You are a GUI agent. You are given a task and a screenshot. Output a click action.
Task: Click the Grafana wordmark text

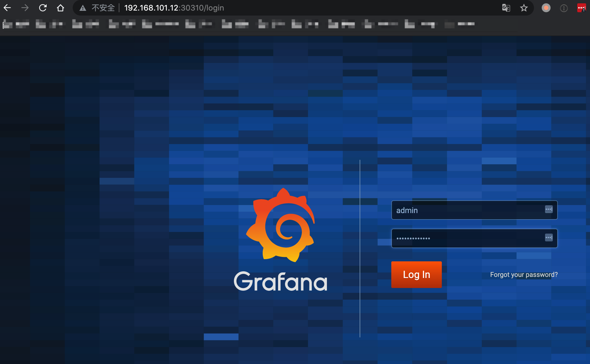281,282
